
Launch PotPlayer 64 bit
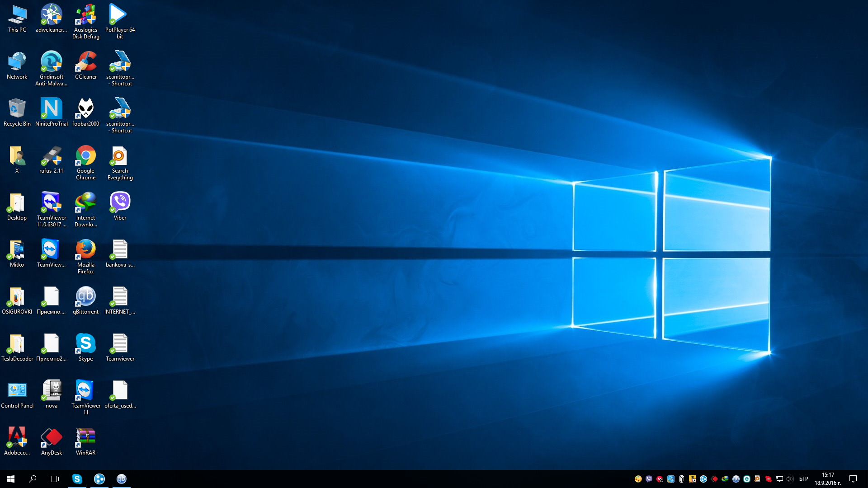point(120,22)
